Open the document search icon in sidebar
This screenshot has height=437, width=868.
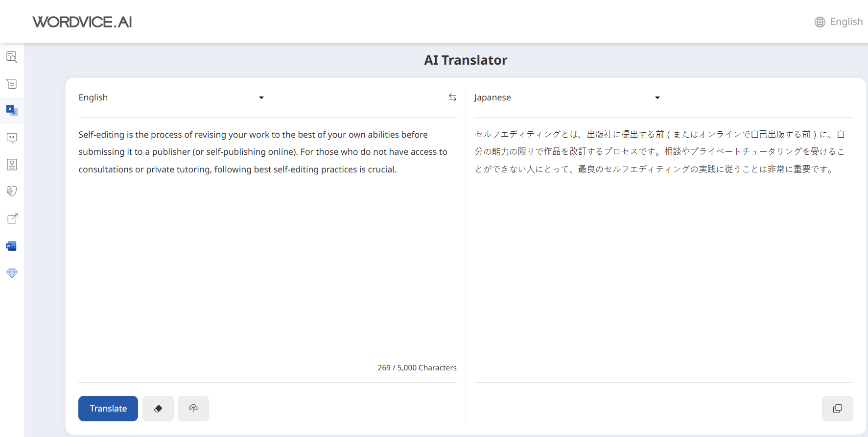[12, 57]
